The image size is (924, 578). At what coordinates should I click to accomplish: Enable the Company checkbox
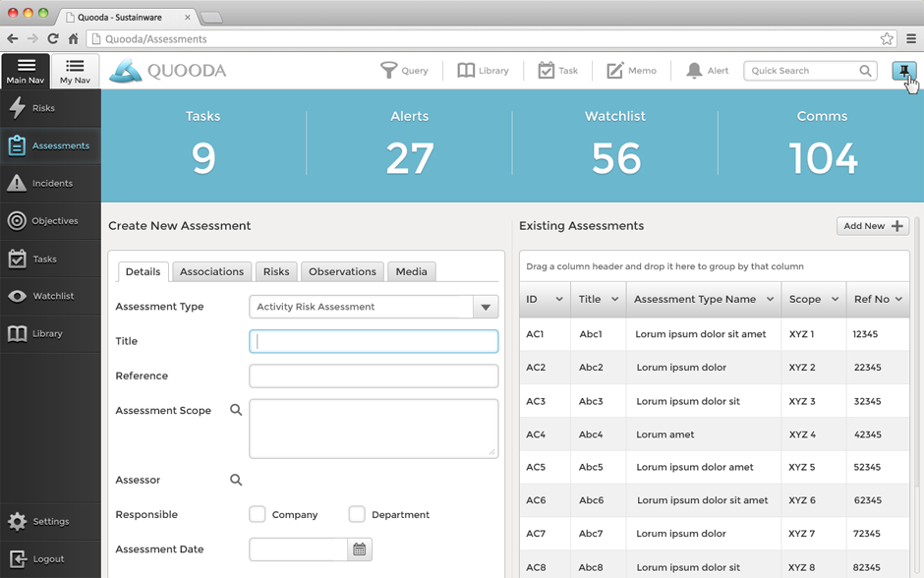point(258,514)
